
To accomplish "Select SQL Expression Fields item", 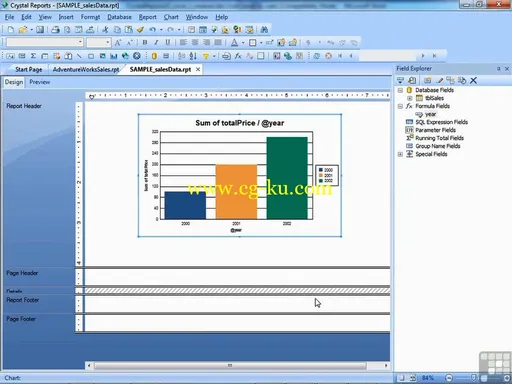I will coord(441,122).
